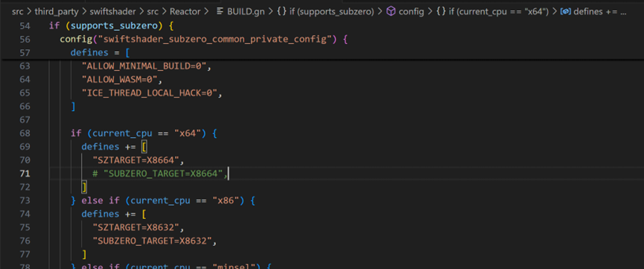The width and height of the screenshot is (644, 269).
Task: Click line number 68 in gutter
Action: click(x=25, y=133)
